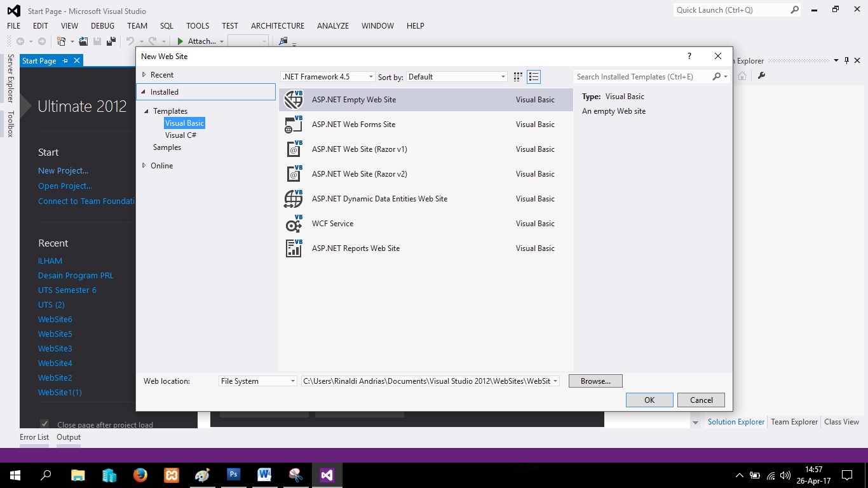Image resolution: width=868 pixels, height=488 pixels.
Task: Pin the Start Page tab
Action: click(x=65, y=61)
